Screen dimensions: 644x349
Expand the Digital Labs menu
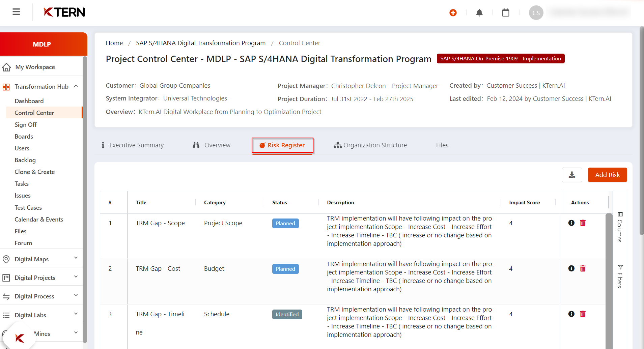(76, 314)
